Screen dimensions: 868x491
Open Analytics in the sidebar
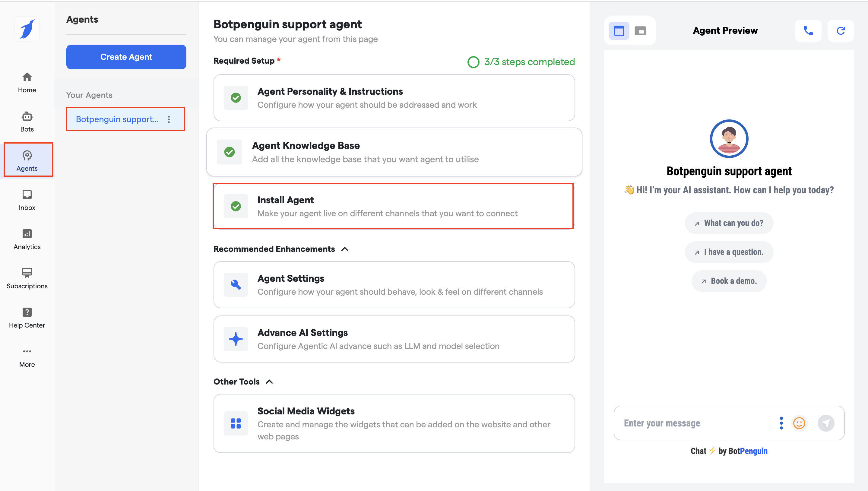27,239
